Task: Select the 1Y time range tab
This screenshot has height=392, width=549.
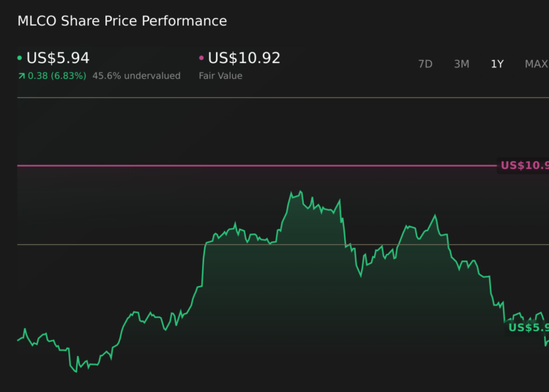Action: 497,64
